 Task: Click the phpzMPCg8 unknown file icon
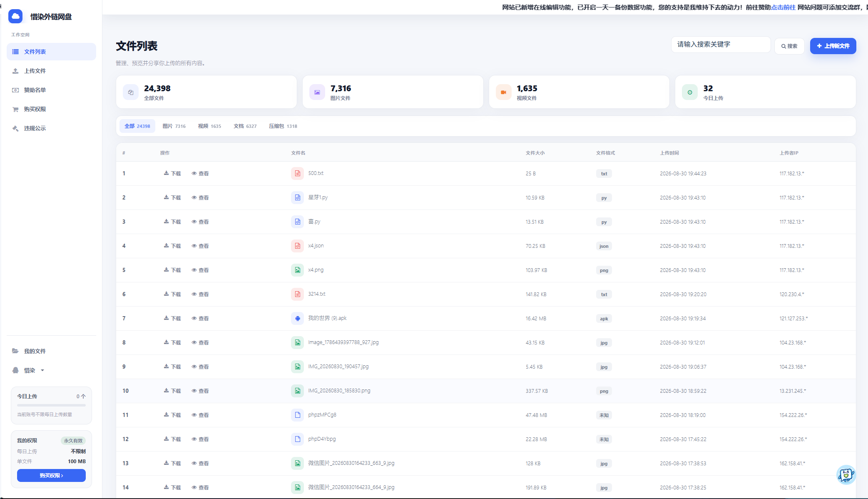[x=298, y=415]
